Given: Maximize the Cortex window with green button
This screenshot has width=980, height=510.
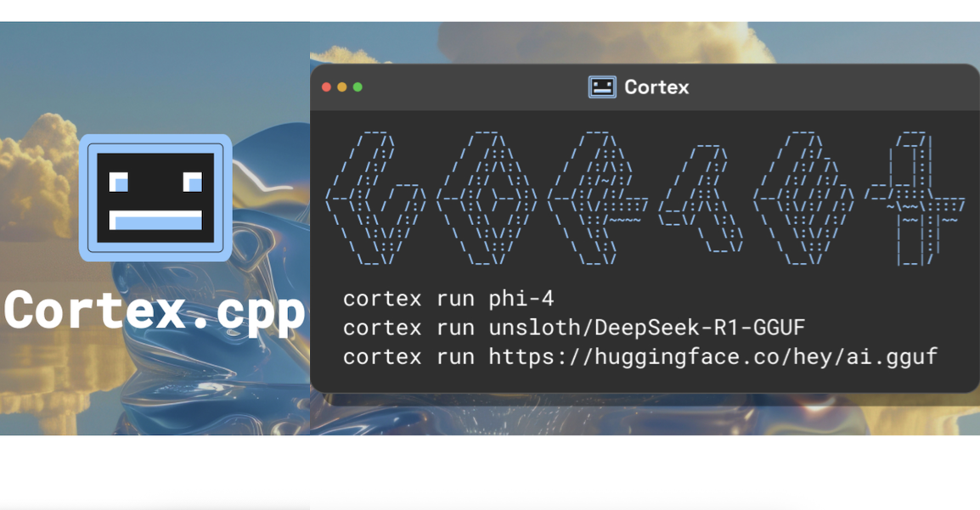Looking at the screenshot, I should coord(358,87).
